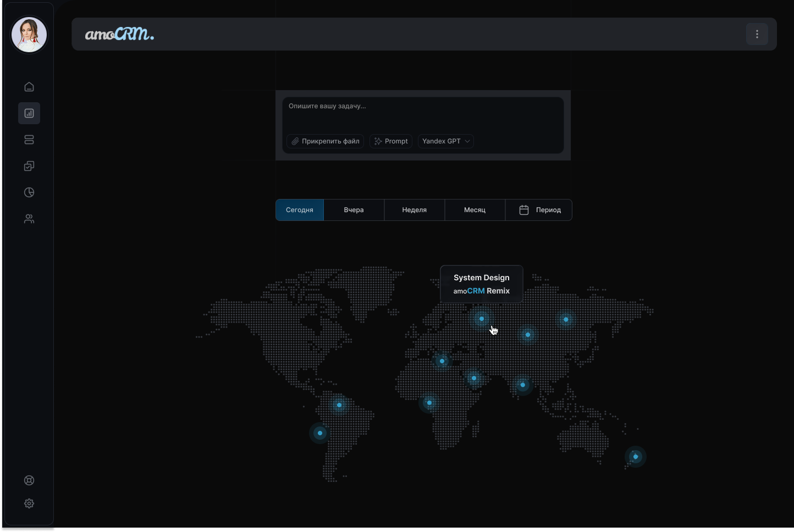Click the amoCRM logo
Image resolution: width=794 pixels, height=532 pixels.
[x=119, y=34]
